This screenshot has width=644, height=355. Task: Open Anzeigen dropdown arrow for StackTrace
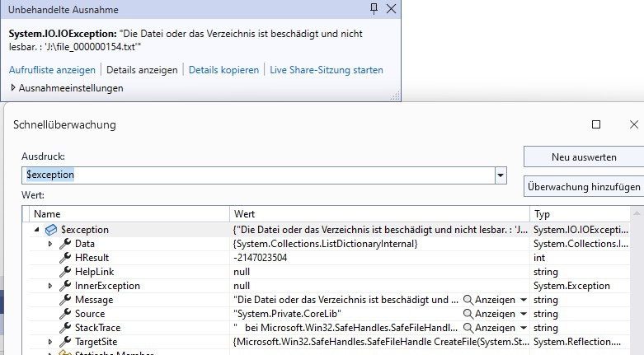click(523, 328)
